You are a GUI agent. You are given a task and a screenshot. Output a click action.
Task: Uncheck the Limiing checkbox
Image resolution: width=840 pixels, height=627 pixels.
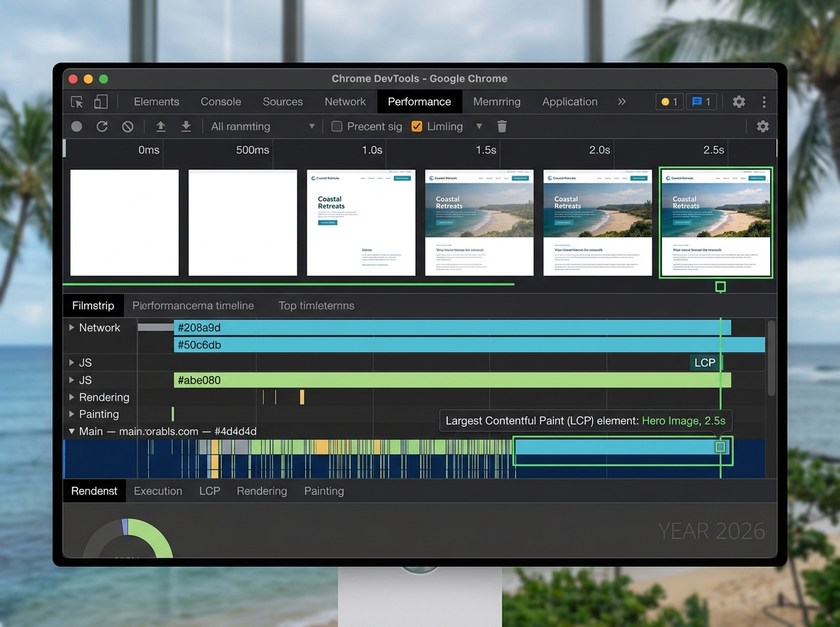coord(417,127)
